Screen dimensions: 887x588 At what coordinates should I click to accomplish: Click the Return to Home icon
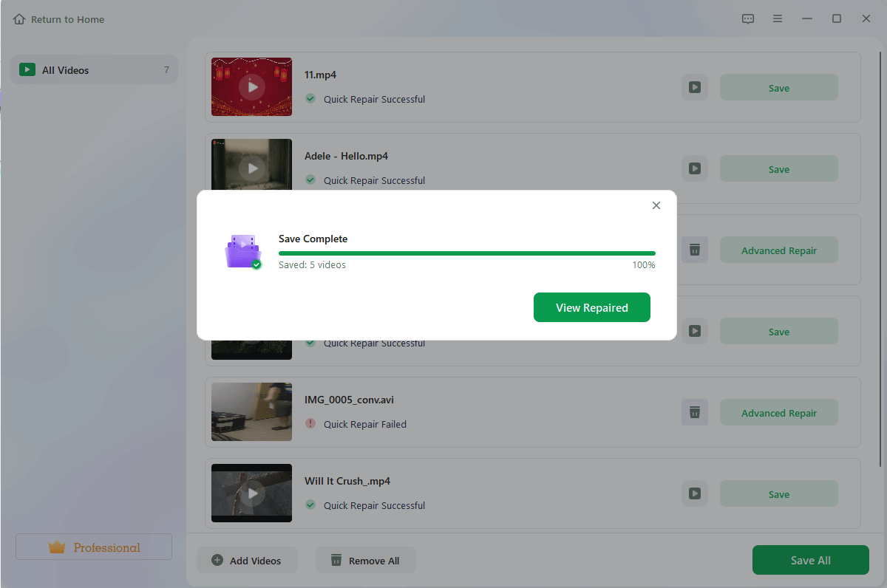pos(18,18)
